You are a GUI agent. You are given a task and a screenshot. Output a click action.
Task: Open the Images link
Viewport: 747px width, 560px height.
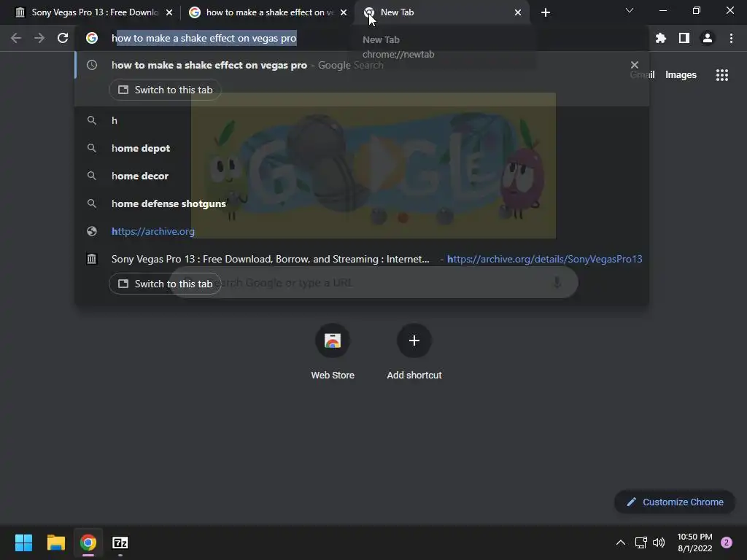681,75
